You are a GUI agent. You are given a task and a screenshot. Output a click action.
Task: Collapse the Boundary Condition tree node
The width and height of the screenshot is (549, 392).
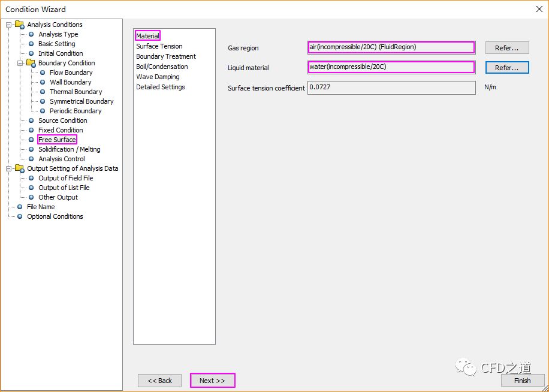click(20, 63)
